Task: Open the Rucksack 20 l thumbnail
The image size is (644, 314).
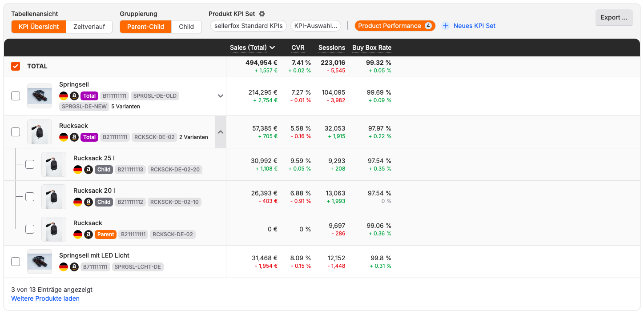Action: point(54,197)
